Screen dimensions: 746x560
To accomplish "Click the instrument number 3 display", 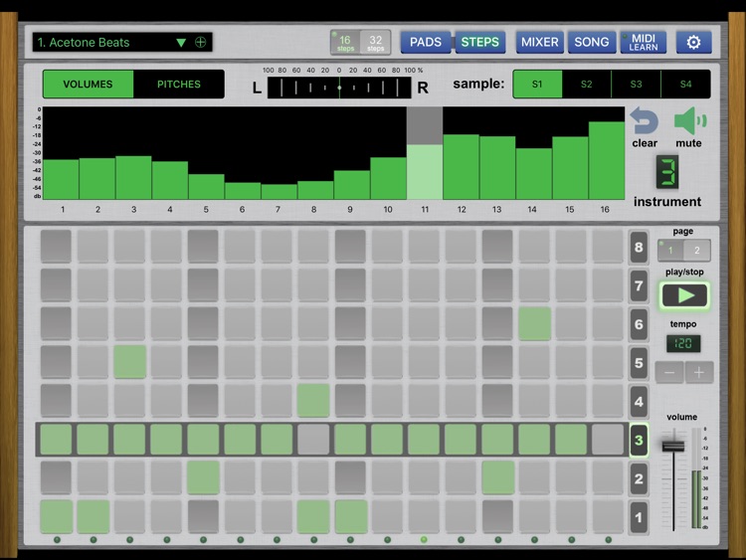I will click(x=667, y=172).
